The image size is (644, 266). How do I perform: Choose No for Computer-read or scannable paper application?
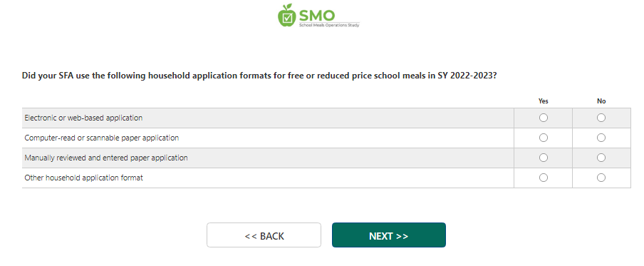point(601,138)
